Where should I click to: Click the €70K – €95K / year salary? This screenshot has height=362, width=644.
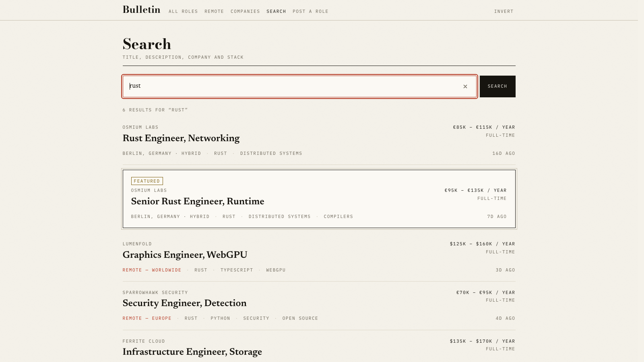(486, 293)
